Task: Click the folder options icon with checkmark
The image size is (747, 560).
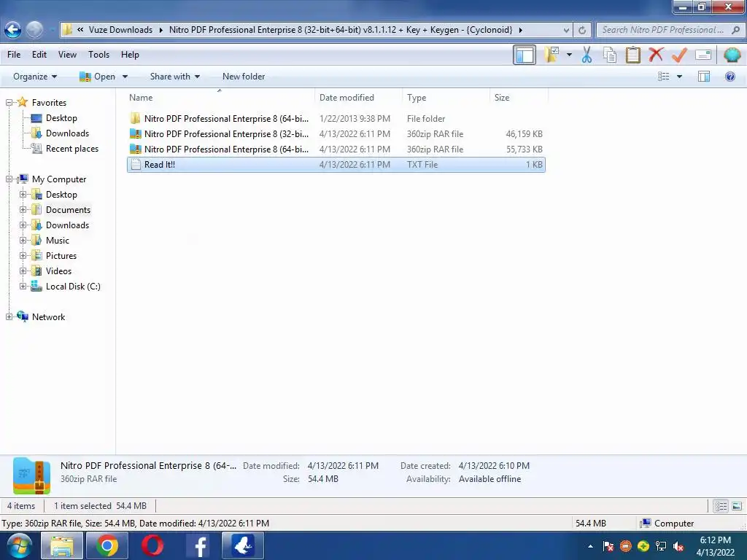Action: (x=553, y=55)
